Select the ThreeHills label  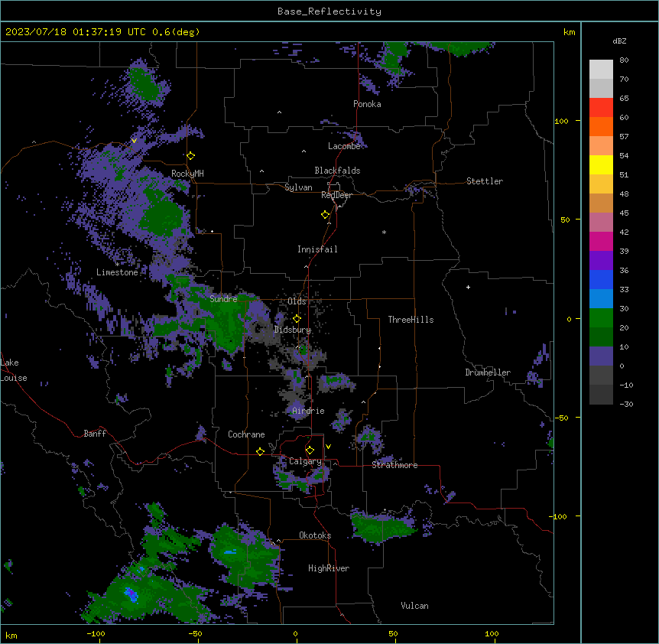coord(411,320)
